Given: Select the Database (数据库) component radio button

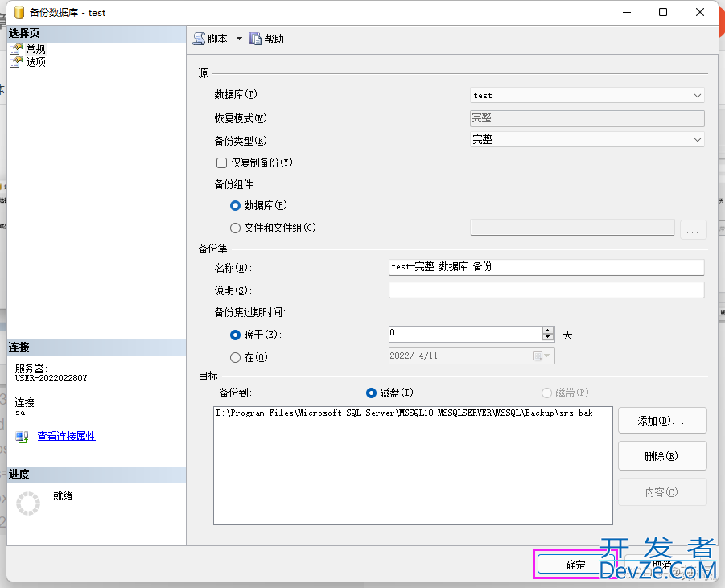Looking at the screenshot, I should [235, 205].
